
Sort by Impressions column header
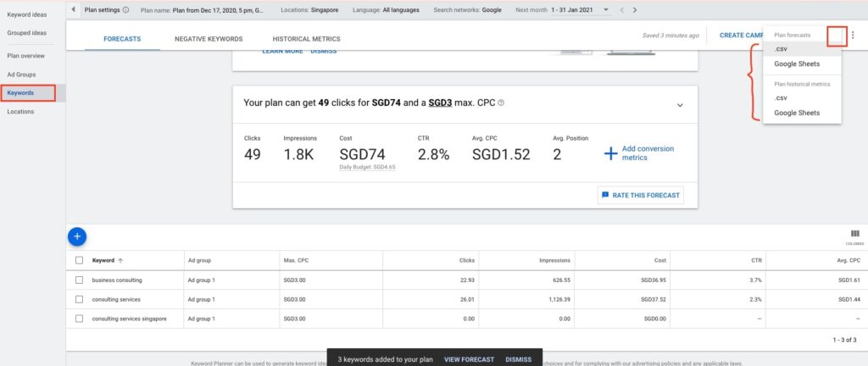(554, 260)
